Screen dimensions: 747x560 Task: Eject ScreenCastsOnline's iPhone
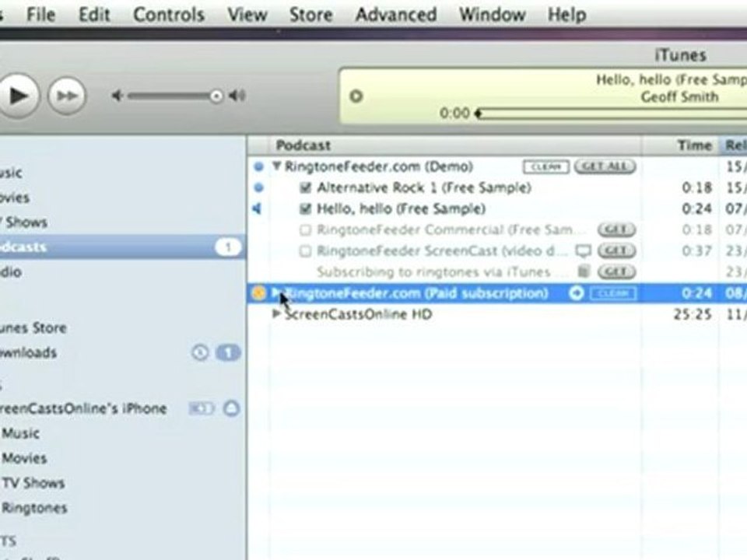(232, 408)
